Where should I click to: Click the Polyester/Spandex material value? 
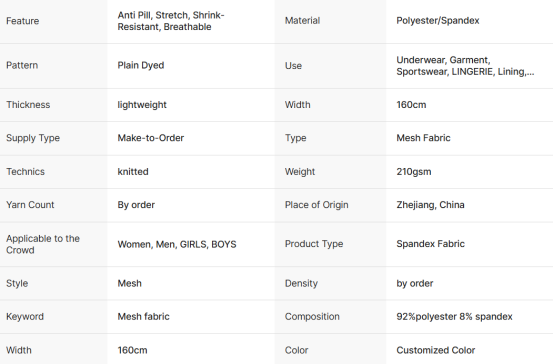438,20
